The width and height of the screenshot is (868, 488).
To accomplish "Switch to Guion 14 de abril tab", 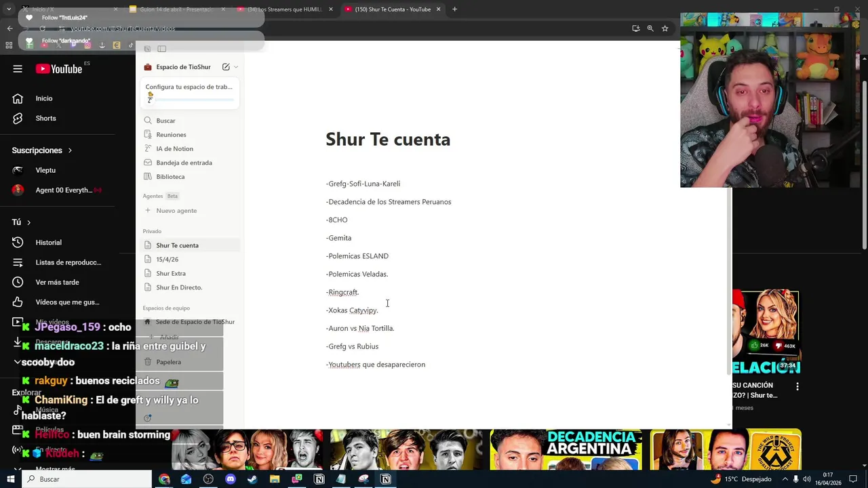I will [176, 9].
